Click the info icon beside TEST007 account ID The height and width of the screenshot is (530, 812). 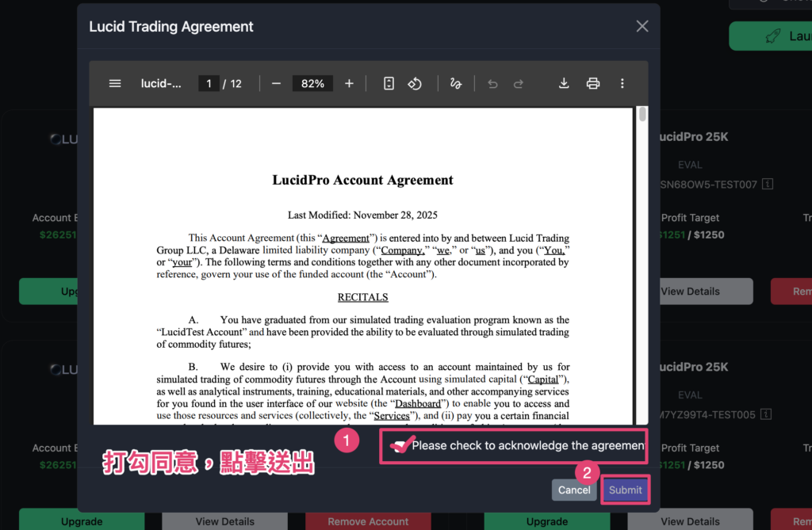click(x=767, y=184)
